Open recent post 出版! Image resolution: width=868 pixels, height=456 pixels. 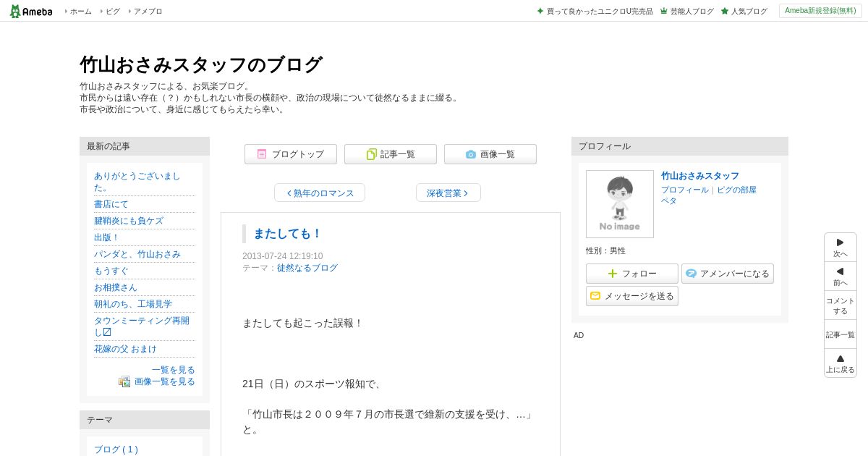(x=106, y=237)
